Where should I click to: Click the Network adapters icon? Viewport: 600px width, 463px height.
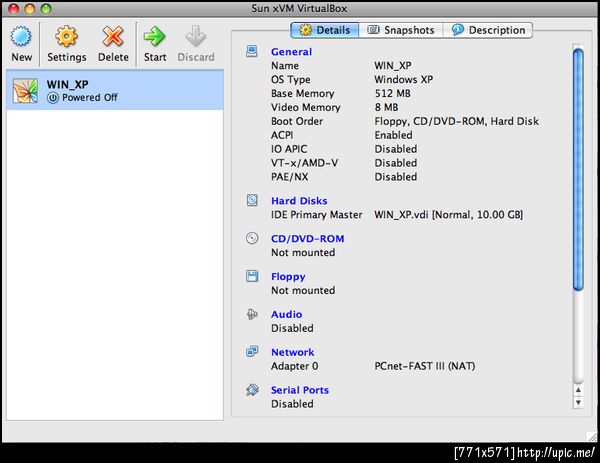(x=252, y=351)
